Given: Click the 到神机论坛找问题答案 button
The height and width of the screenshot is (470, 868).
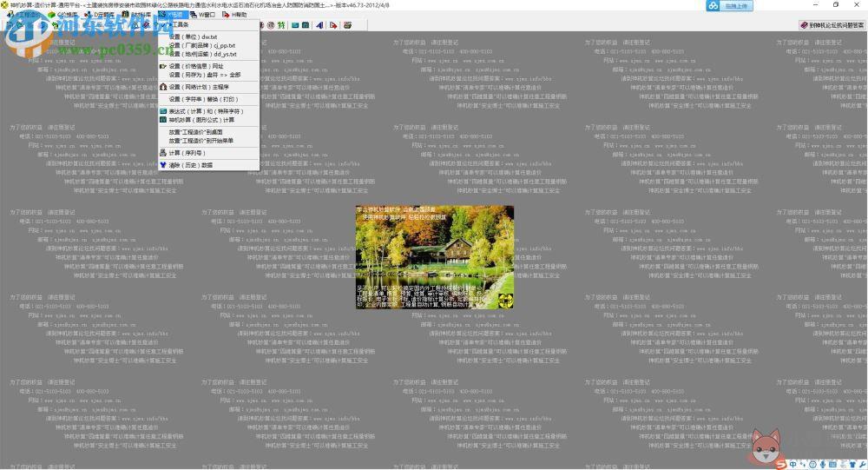Looking at the screenshot, I should click(x=832, y=25).
